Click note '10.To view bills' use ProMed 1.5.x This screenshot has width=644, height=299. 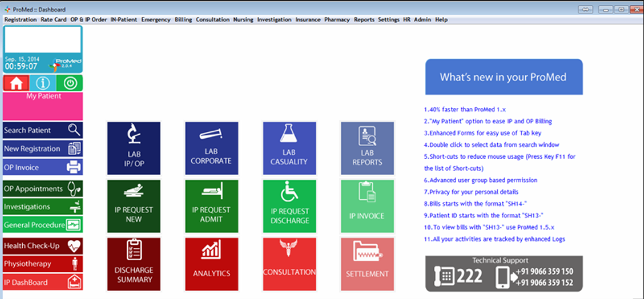tap(488, 227)
